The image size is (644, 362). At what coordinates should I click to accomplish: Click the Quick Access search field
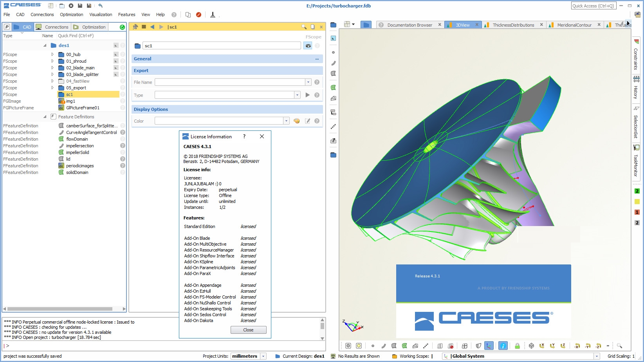[594, 6]
